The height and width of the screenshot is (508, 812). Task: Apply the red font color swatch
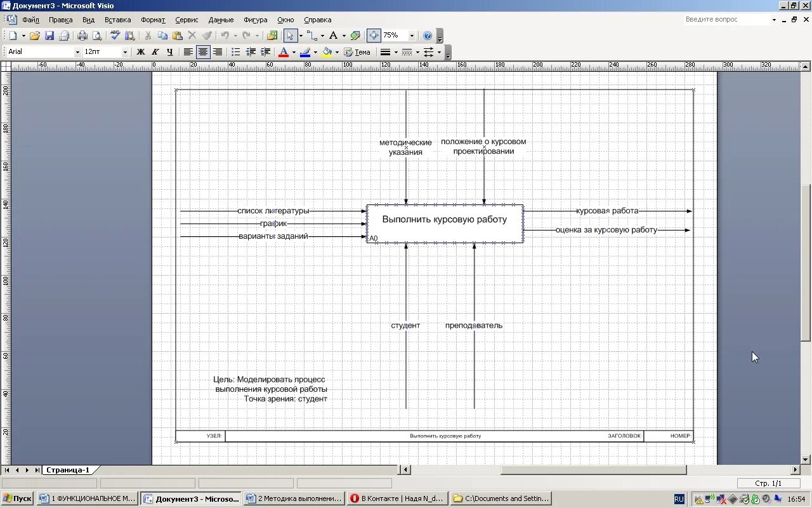pyautogui.click(x=284, y=52)
